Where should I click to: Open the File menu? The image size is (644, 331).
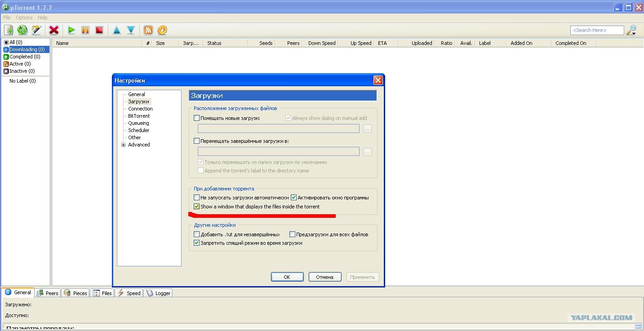[x=7, y=18]
